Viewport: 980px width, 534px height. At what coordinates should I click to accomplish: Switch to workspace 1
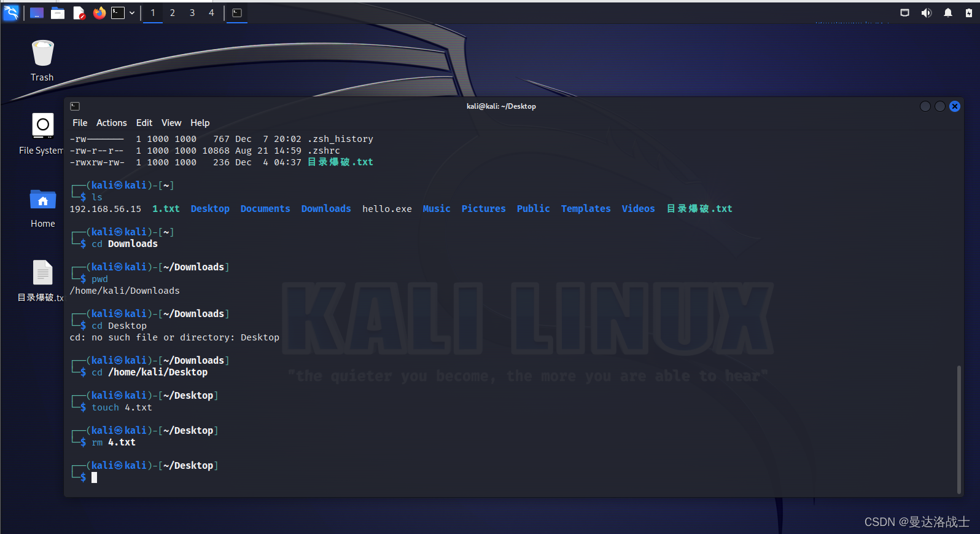coord(153,13)
